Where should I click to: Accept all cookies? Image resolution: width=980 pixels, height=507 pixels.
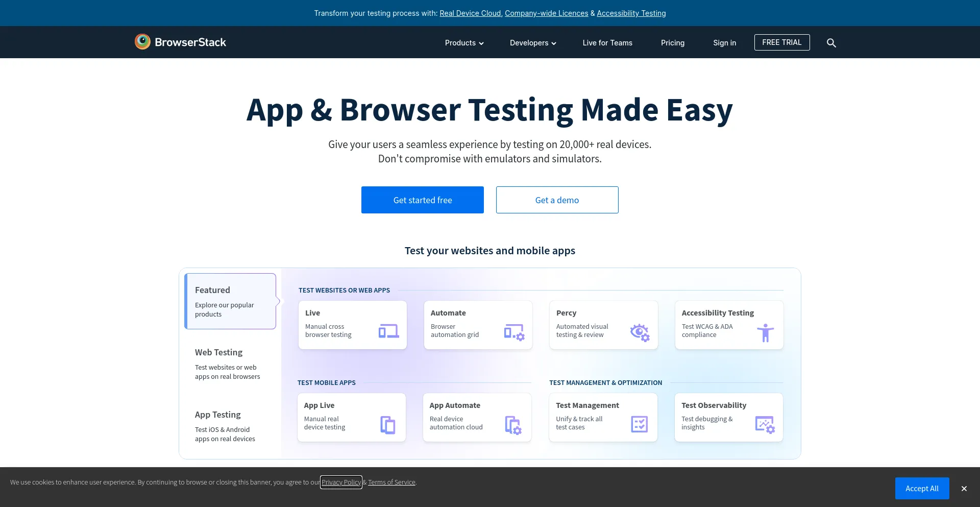coord(922,488)
